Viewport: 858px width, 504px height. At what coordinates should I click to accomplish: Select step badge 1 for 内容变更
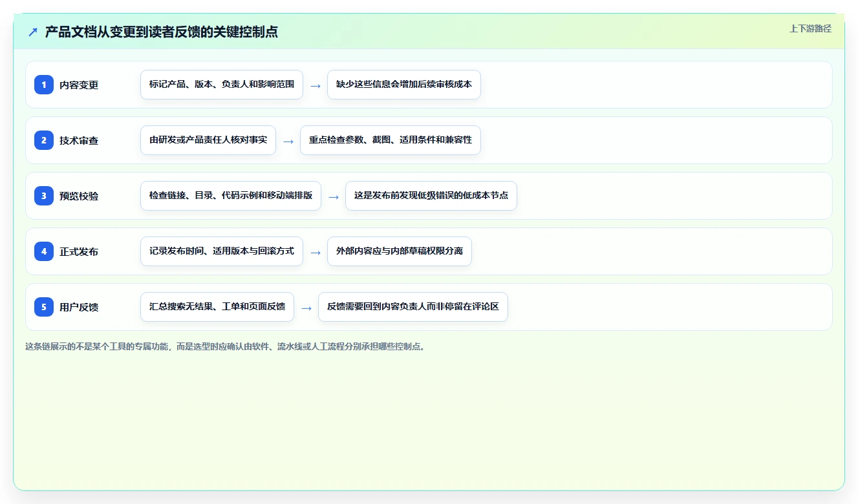click(44, 85)
